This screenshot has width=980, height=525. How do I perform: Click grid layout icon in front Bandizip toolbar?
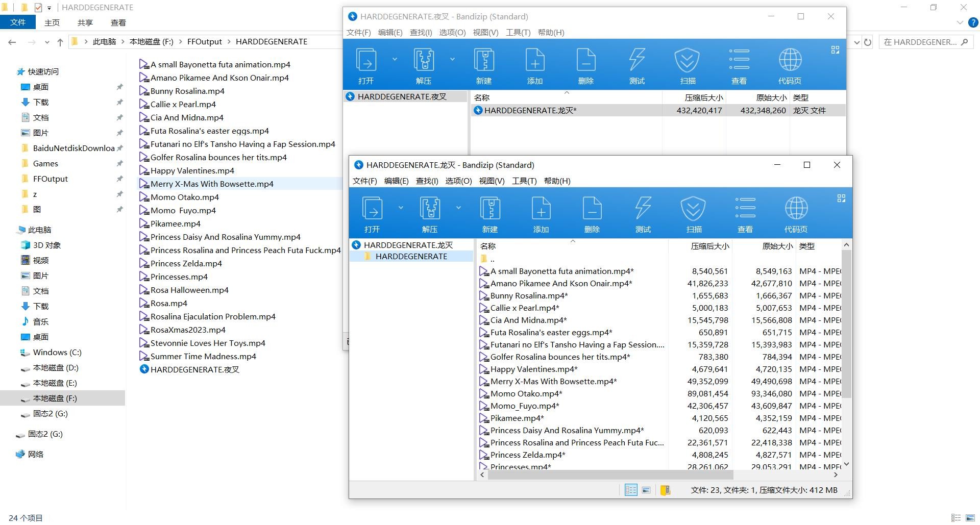[x=842, y=198]
